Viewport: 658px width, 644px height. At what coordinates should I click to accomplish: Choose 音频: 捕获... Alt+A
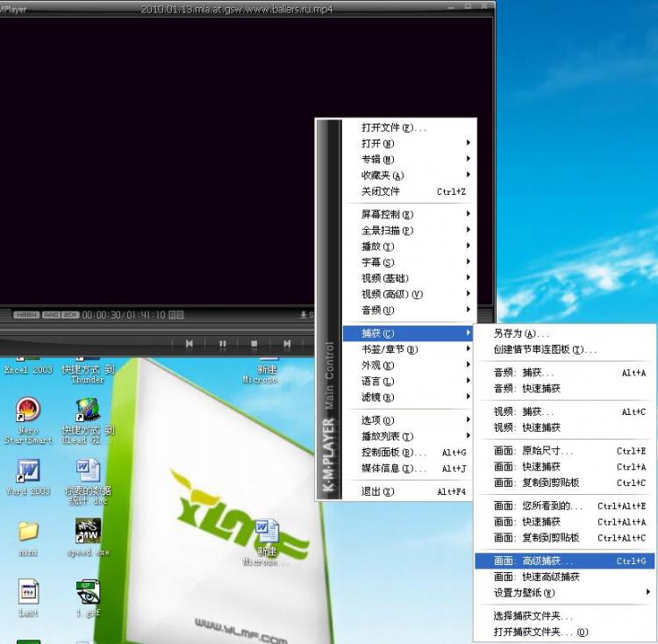(x=565, y=373)
